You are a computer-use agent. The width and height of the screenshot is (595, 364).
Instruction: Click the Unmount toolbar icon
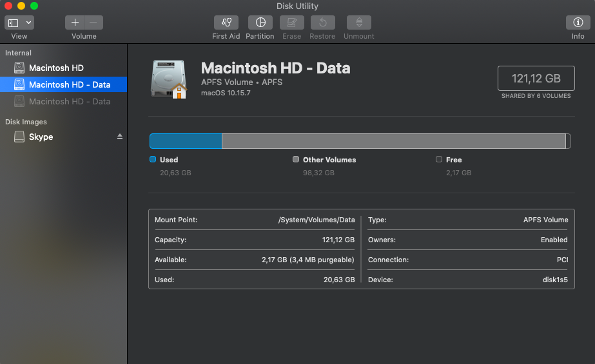[359, 23]
